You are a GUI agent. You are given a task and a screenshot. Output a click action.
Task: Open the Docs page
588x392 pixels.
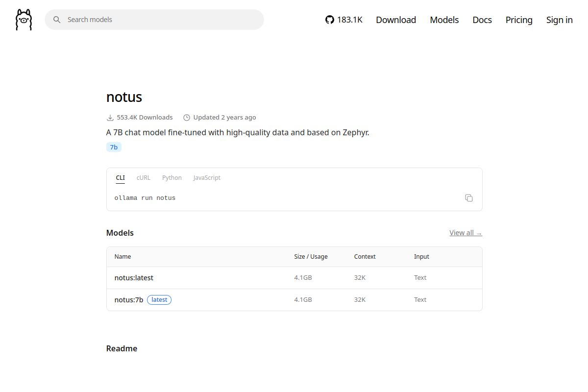click(x=482, y=20)
